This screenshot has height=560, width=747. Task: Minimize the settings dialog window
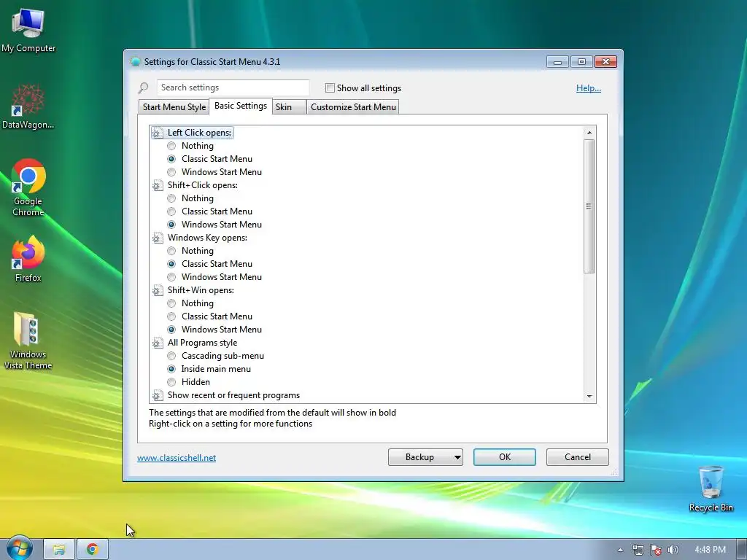click(x=557, y=62)
